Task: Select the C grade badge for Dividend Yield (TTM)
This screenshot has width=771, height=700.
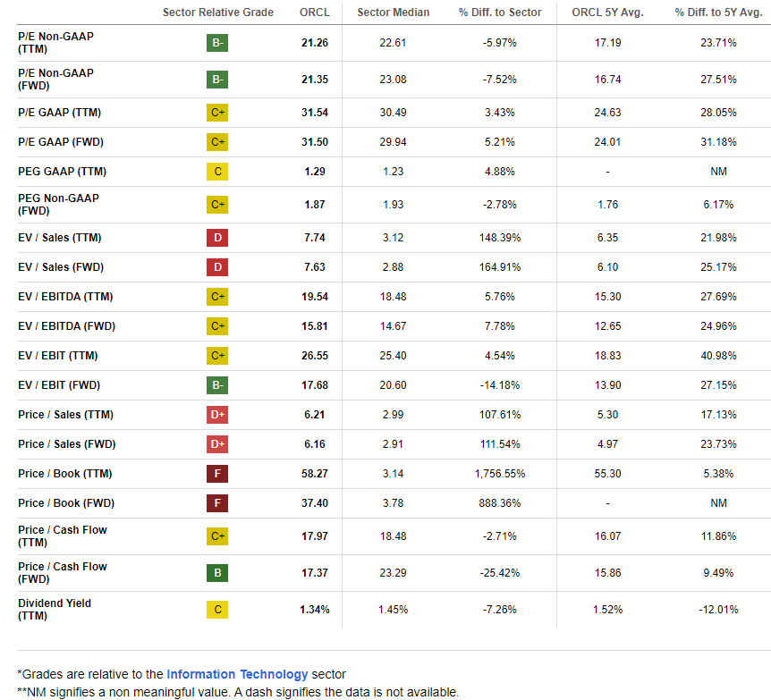Action: [217, 610]
